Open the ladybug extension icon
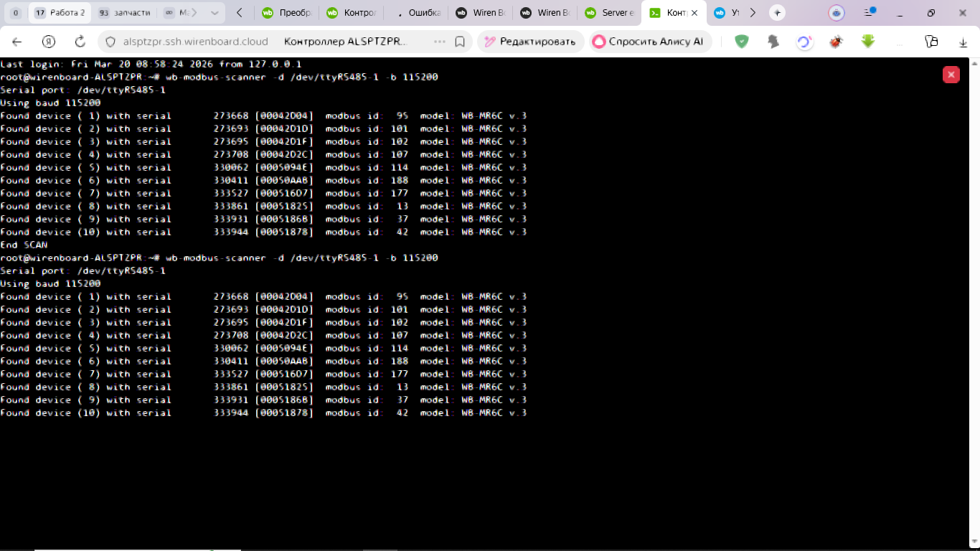This screenshot has height=551, width=980. point(836,42)
